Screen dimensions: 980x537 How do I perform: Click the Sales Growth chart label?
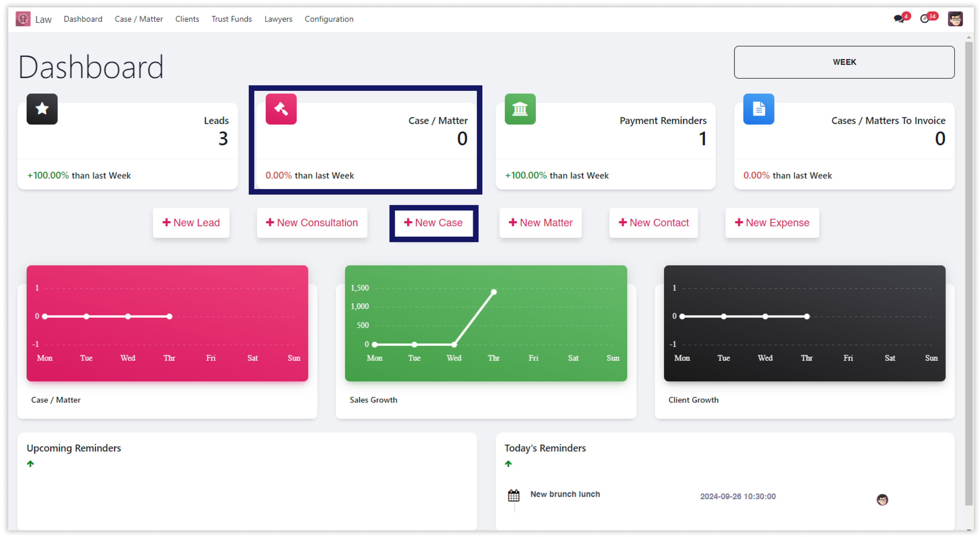click(x=373, y=400)
